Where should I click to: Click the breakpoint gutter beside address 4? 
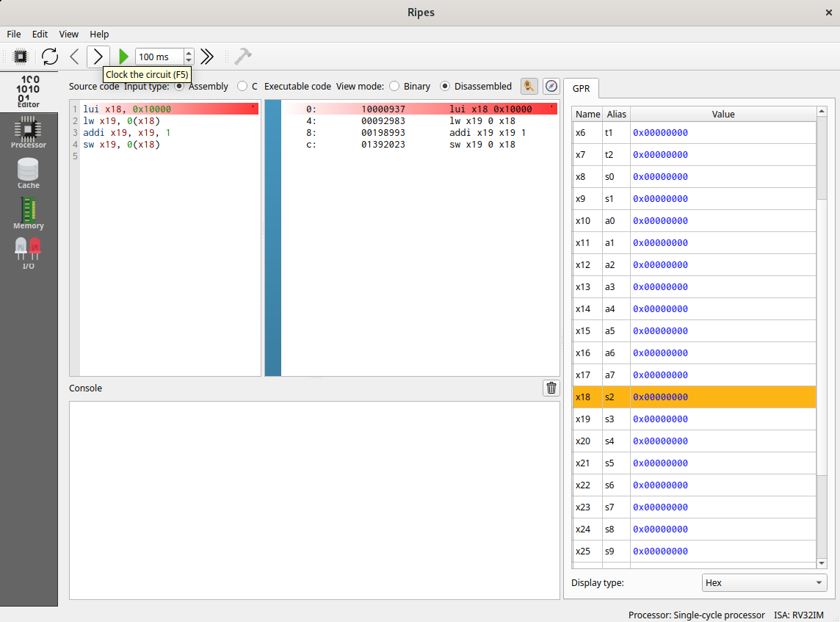tap(272, 121)
